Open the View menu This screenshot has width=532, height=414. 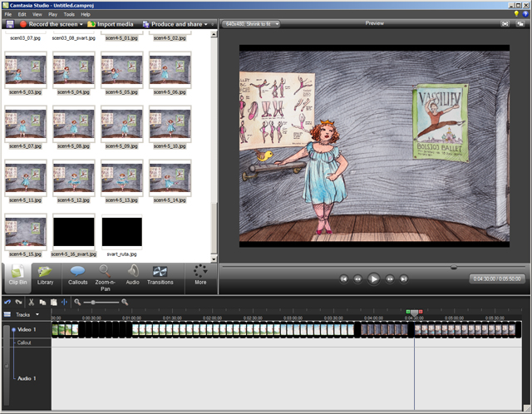(37, 14)
